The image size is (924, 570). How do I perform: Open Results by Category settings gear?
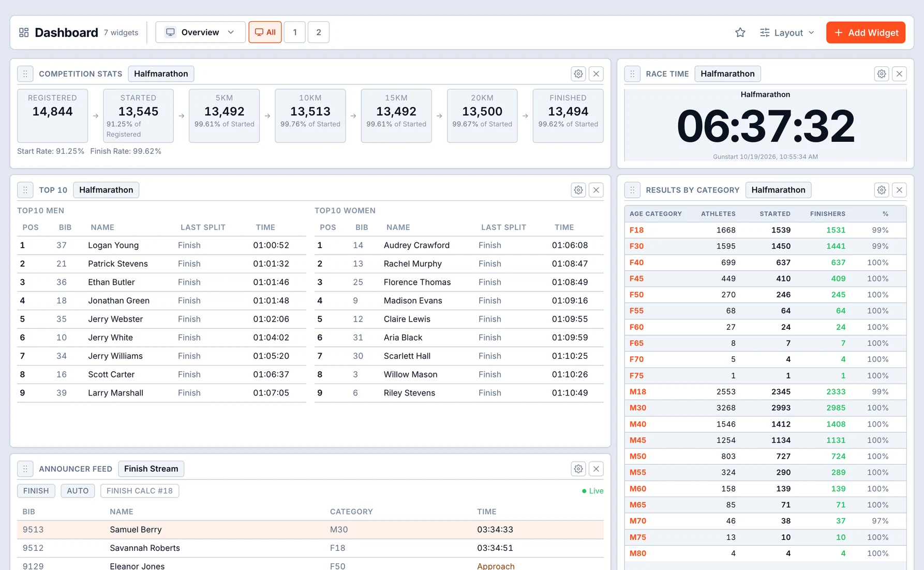coord(882,190)
